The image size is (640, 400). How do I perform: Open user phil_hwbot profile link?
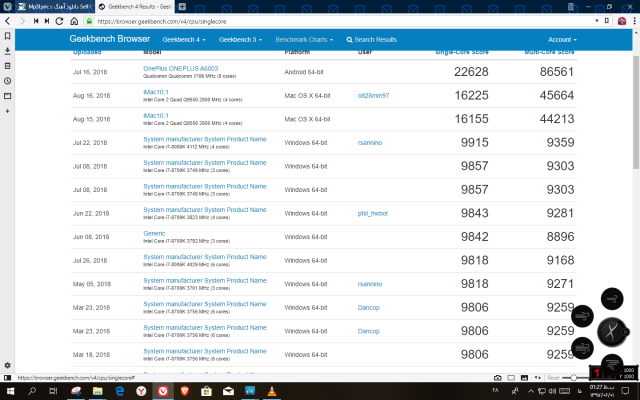point(372,213)
